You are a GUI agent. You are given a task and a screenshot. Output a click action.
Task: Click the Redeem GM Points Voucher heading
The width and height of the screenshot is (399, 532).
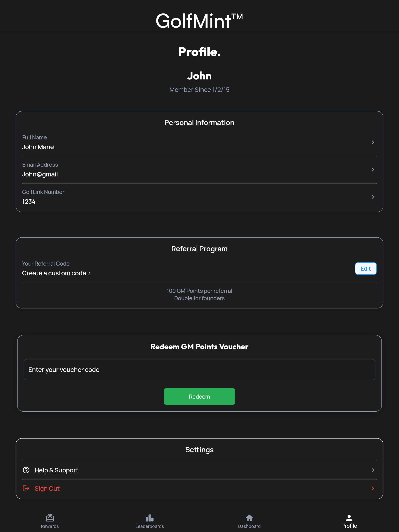point(199,347)
